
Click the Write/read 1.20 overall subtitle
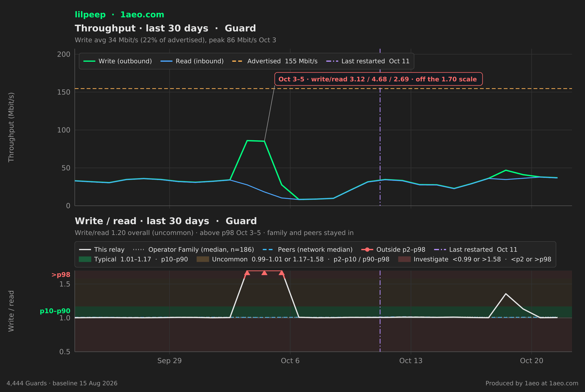point(214,233)
